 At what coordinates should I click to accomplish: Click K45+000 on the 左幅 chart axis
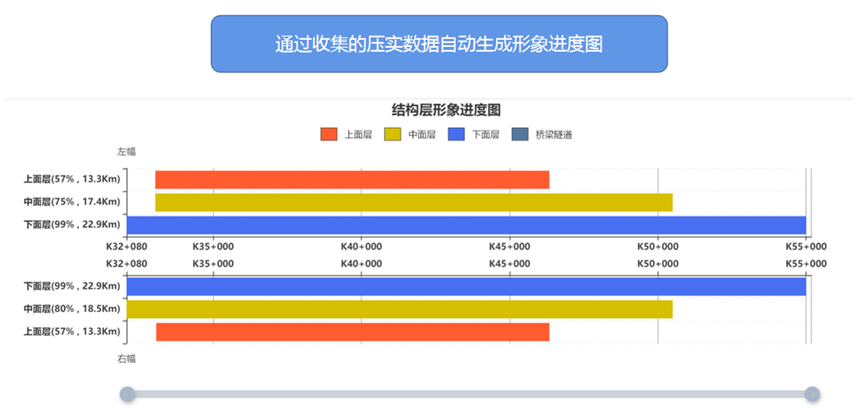point(510,247)
